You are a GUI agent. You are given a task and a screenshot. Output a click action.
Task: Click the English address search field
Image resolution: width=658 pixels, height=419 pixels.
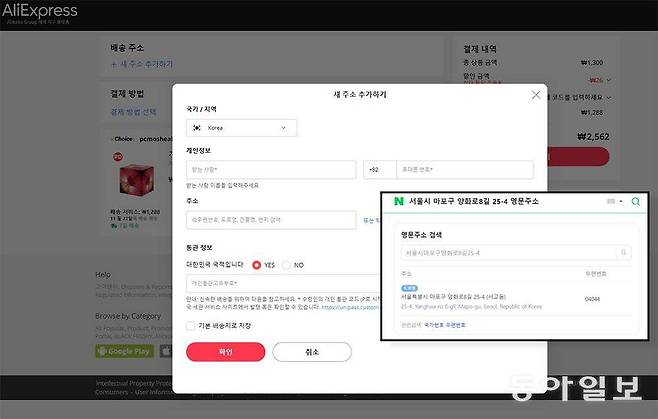tap(516, 253)
